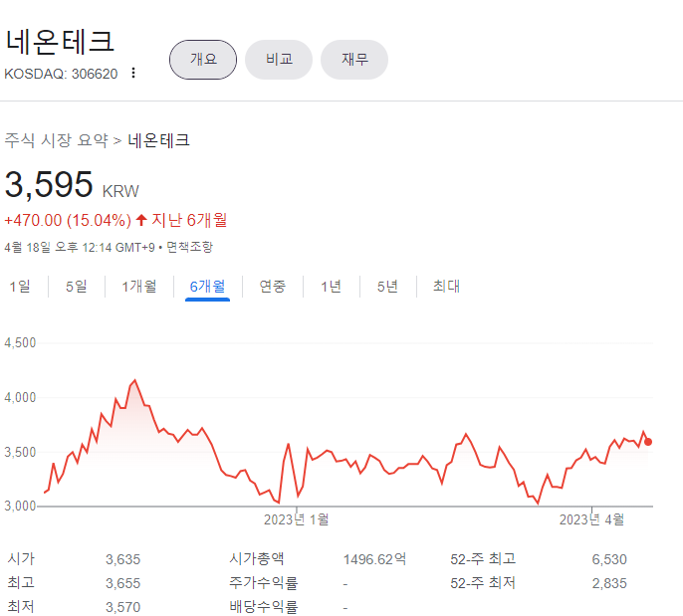This screenshot has width=683, height=616.
Task: Click the 3,000 y-axis label
Action: point(20,506)
